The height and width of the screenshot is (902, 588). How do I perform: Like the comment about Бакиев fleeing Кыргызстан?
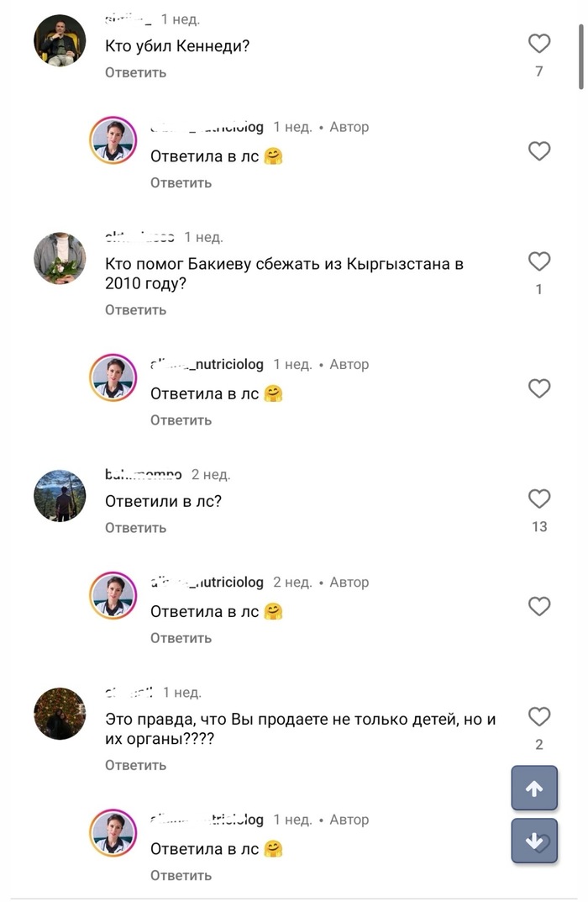pyautogui.click(x=538, y=261)
